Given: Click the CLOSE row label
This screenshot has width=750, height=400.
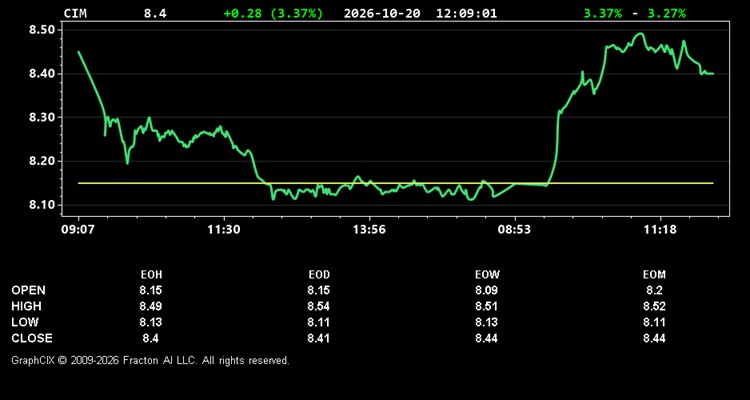Looking at the screenshot, I should pyautogui.click(x=32, y=338).
